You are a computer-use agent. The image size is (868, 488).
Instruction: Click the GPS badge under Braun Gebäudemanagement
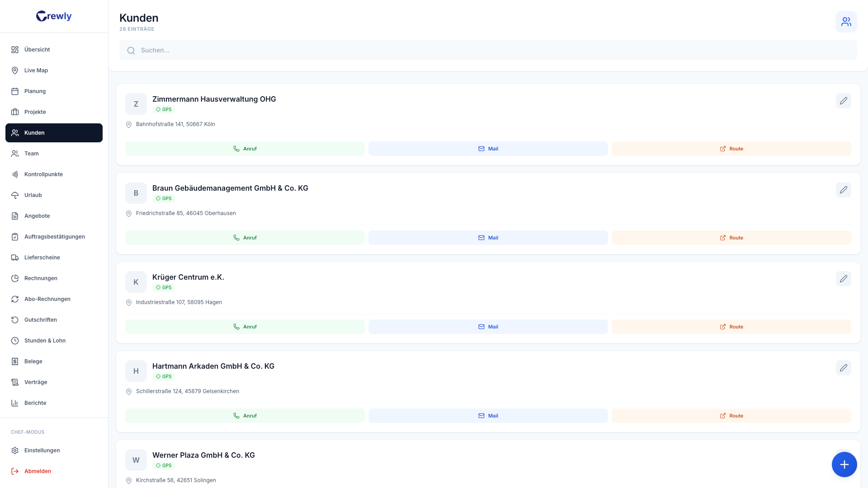pos(164,198)
